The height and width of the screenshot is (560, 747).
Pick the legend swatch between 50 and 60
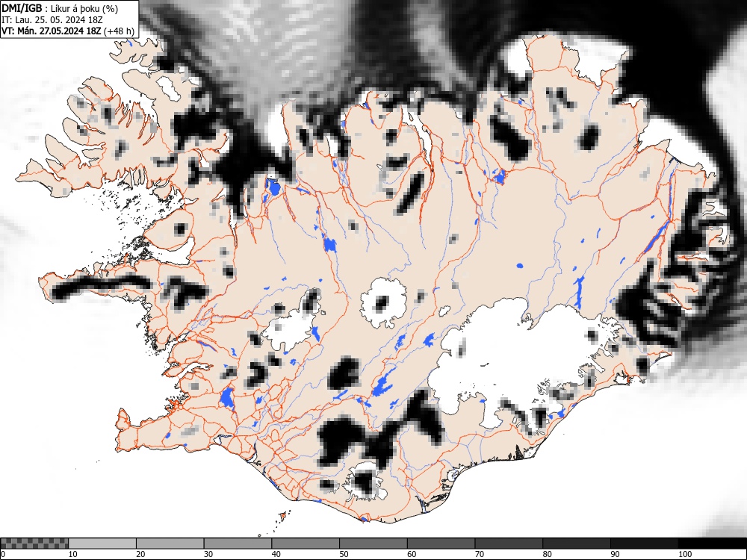(373, 544)
